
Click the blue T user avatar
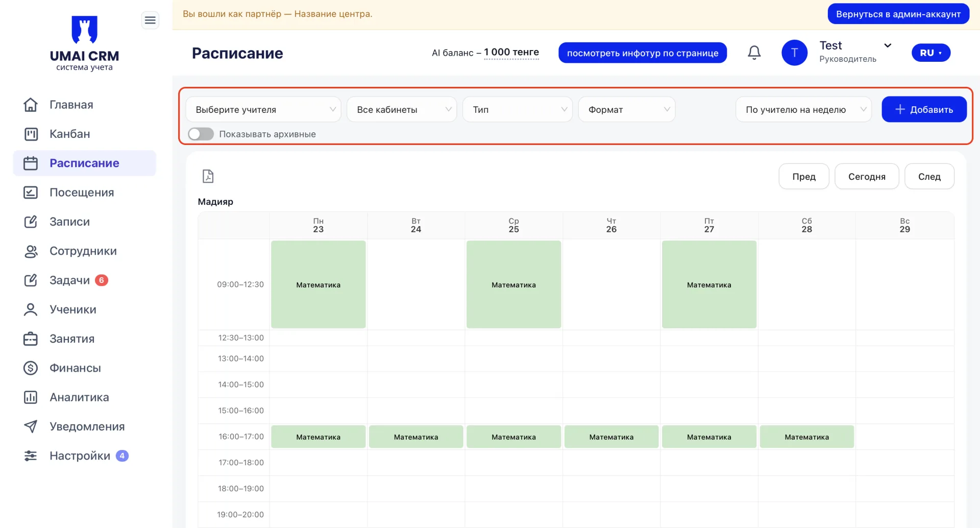(x=794, y=53)
